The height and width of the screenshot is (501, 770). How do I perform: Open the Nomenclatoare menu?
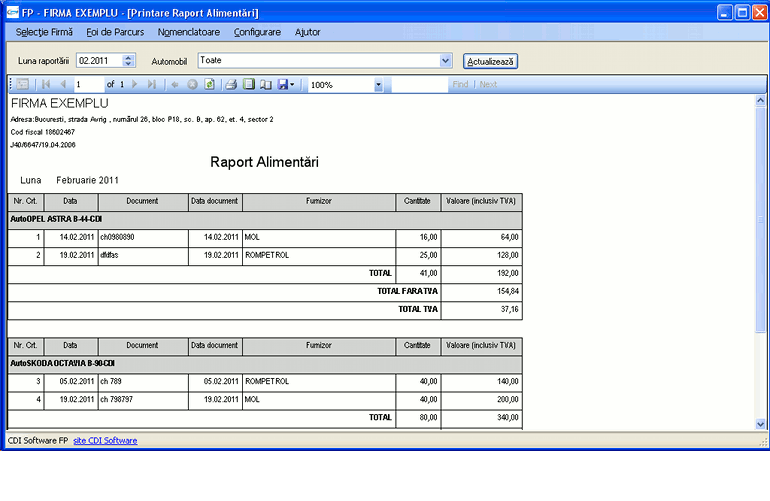click(189, 32)
